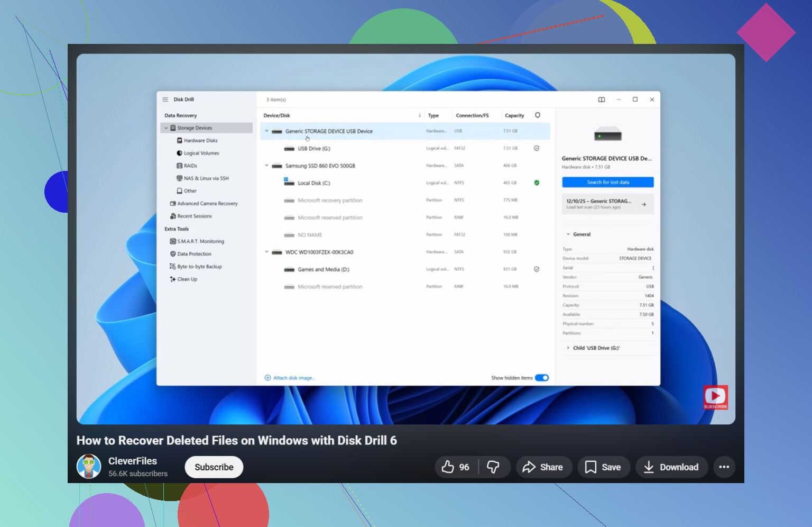Load last scan 12/10/25 session
Screen dimensions: 812x527
tap(608, 204)
